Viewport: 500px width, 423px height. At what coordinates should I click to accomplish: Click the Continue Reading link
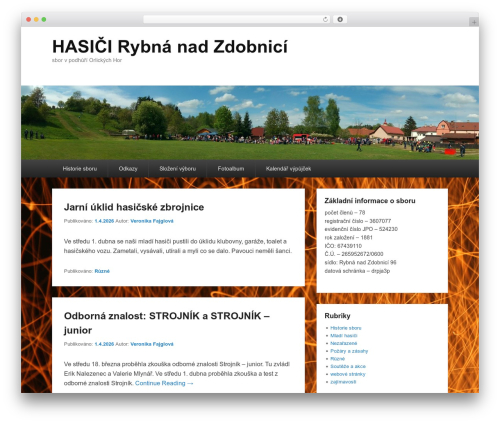coord(164,383)
